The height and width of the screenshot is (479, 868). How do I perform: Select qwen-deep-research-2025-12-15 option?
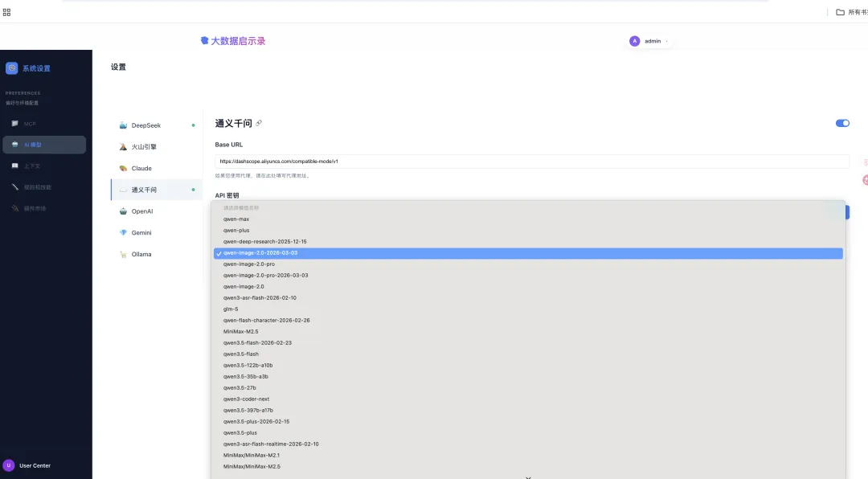528,241
